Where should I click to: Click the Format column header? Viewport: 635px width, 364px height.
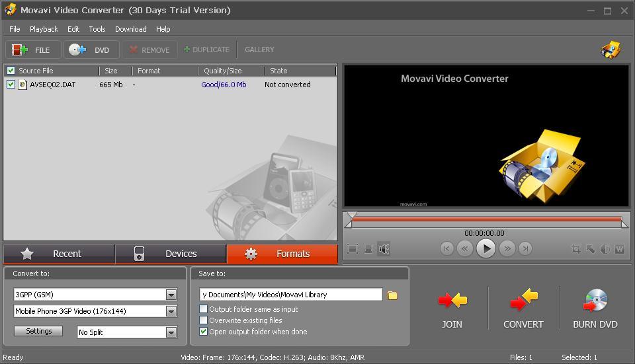[x=165, y=71]
